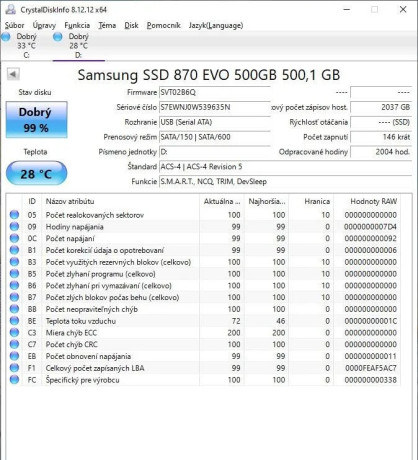Click the ID column header
Image resolution: width=418 pixels, height=460 pixels.
click(32, 201)
